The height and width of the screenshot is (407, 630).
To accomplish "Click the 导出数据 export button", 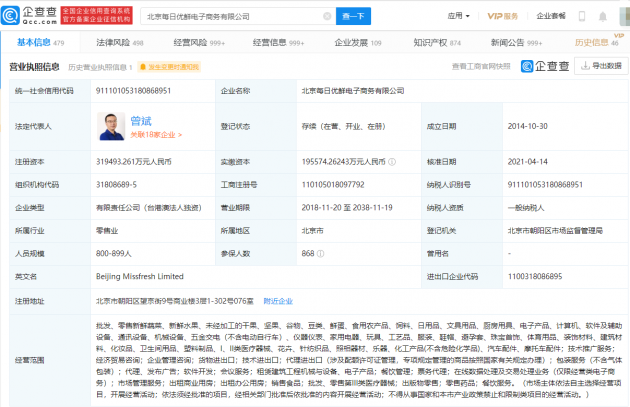I will [601, 65].
